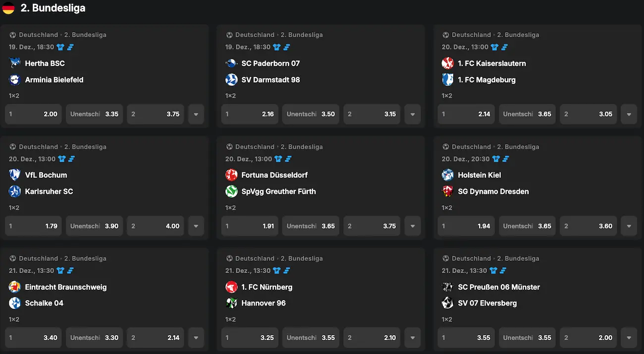The height and width of the screenshot is (354, 644).
Task: Open the Deutschland breadcrumb on Darmstadt card
Action: (x=255, y=35)
